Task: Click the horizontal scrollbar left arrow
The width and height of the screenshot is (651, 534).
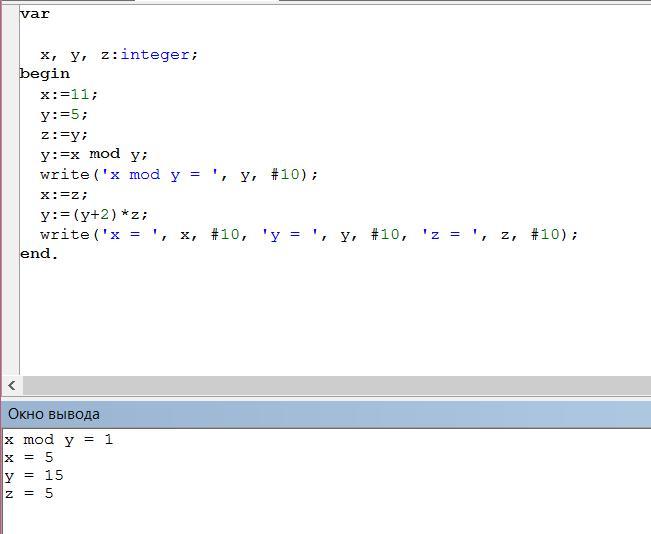Action: tap(12, 386)
